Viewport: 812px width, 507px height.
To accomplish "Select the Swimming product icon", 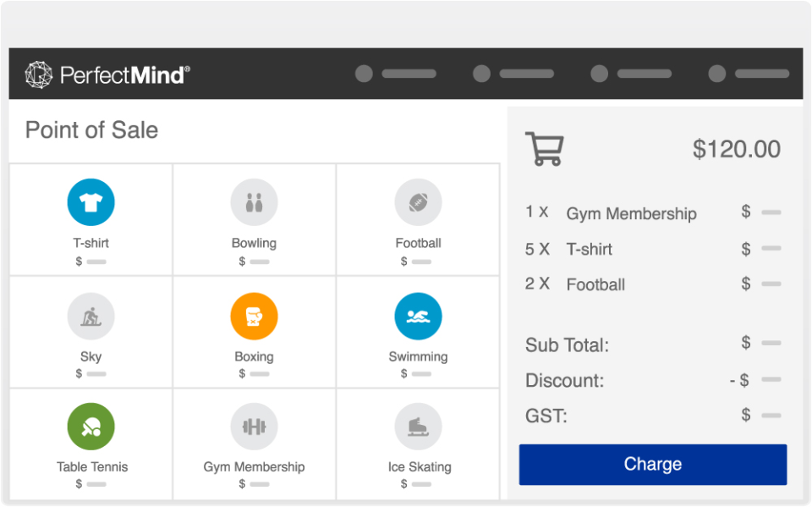I will point(418,317).
